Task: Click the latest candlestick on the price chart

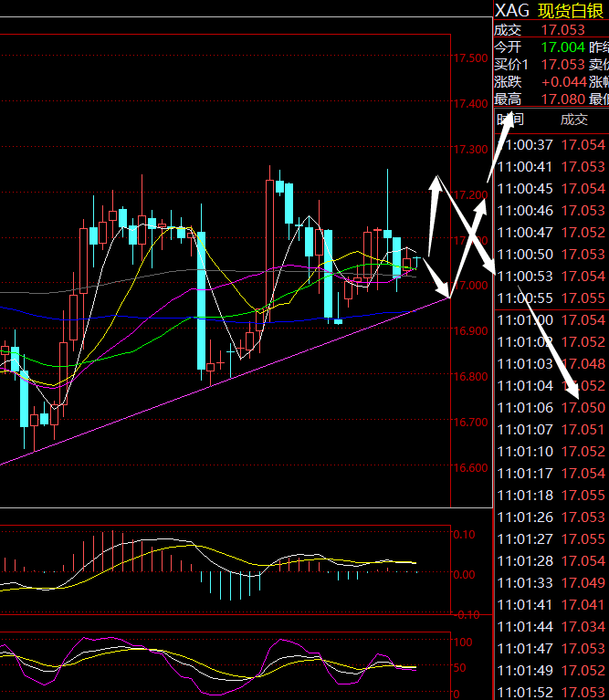Action: 416,263
